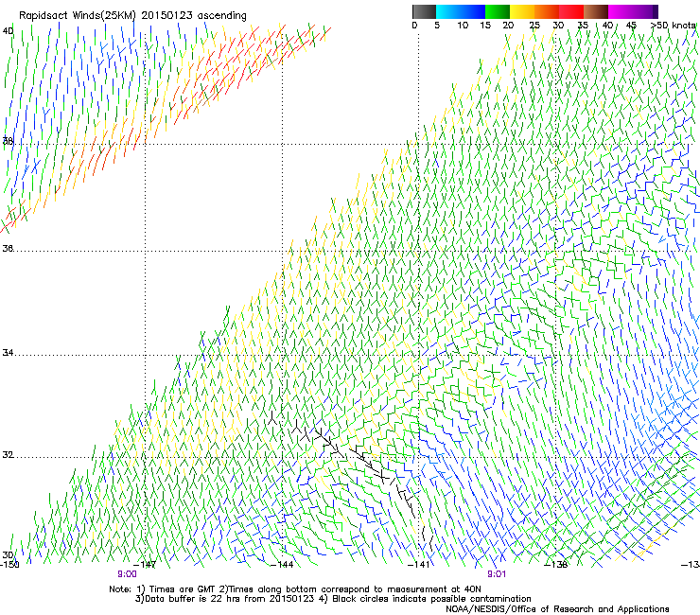700x615 pixels.
Task: Click the latitude label '34' on left axis
Action: (x=8, y=353)
